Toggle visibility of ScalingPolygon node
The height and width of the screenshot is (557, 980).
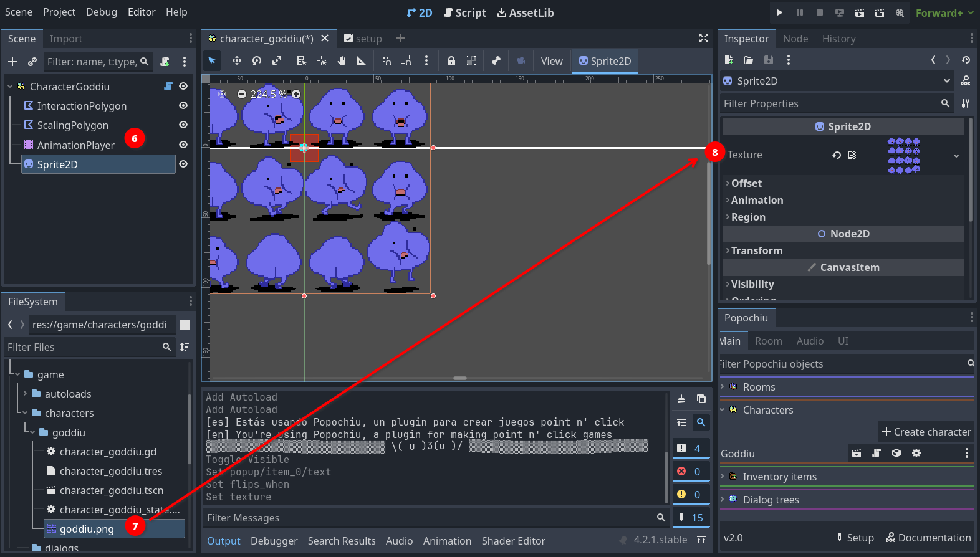pyautogui.click(x=183, y=125)
